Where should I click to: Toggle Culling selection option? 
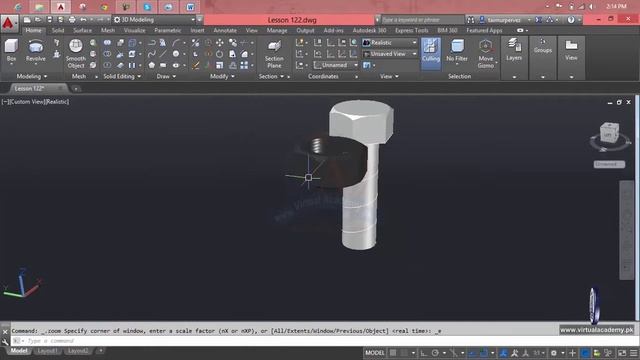pos(431,52)
